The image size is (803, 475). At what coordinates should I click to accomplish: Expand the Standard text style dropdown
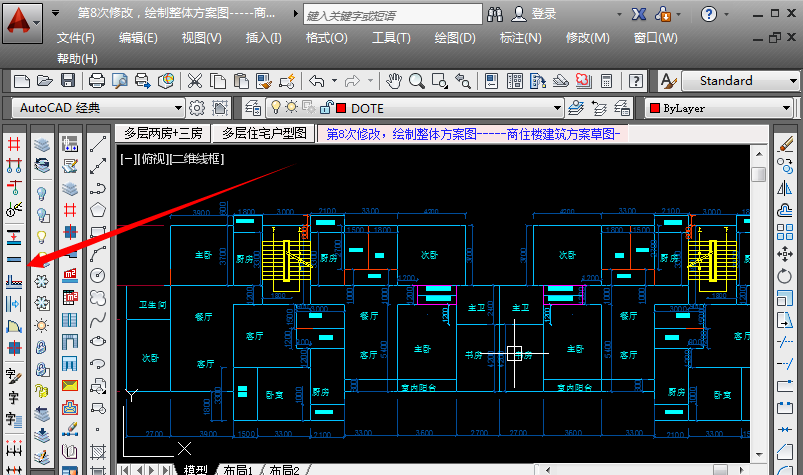(790, 81)
